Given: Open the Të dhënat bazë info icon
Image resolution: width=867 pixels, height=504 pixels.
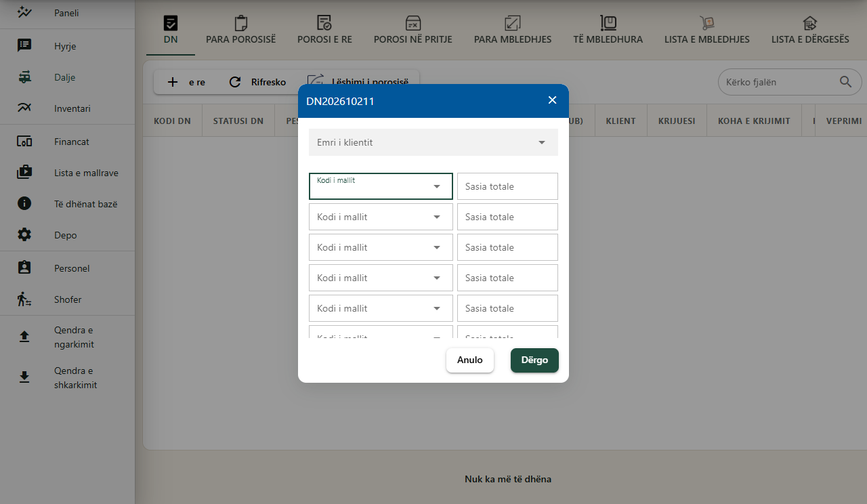Looking at the screenshot, I should pyautogui.click(x=24, y=203).
